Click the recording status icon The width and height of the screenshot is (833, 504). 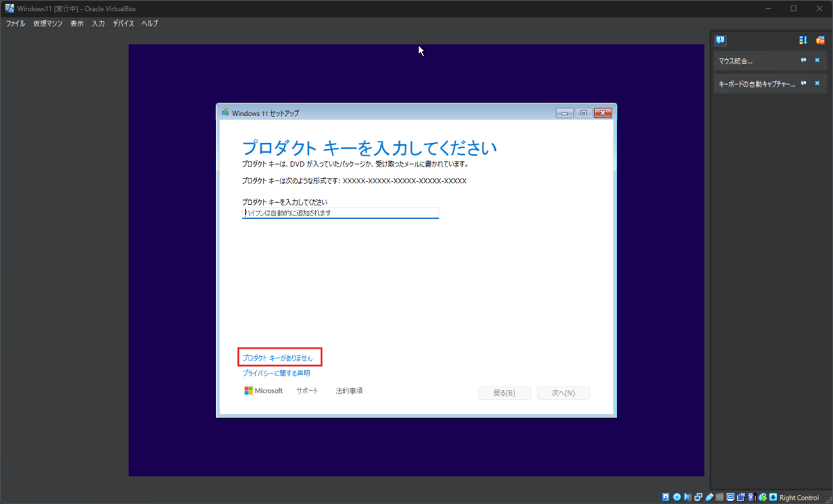741,497
